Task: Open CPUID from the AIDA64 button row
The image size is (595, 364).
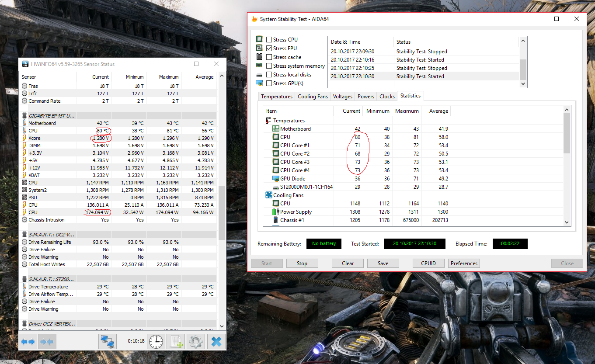Action: [x=429, y=263]
